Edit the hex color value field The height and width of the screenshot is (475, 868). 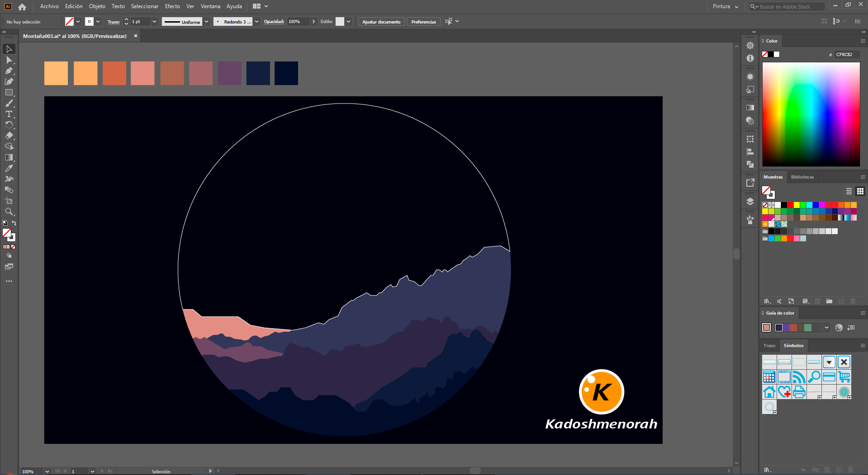click(847, 55)
